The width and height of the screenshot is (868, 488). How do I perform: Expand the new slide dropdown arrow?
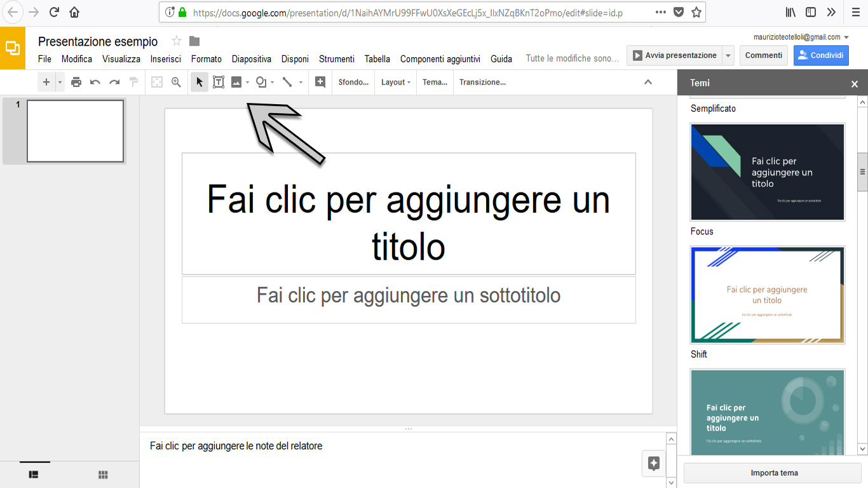click(x=60, y=82)
